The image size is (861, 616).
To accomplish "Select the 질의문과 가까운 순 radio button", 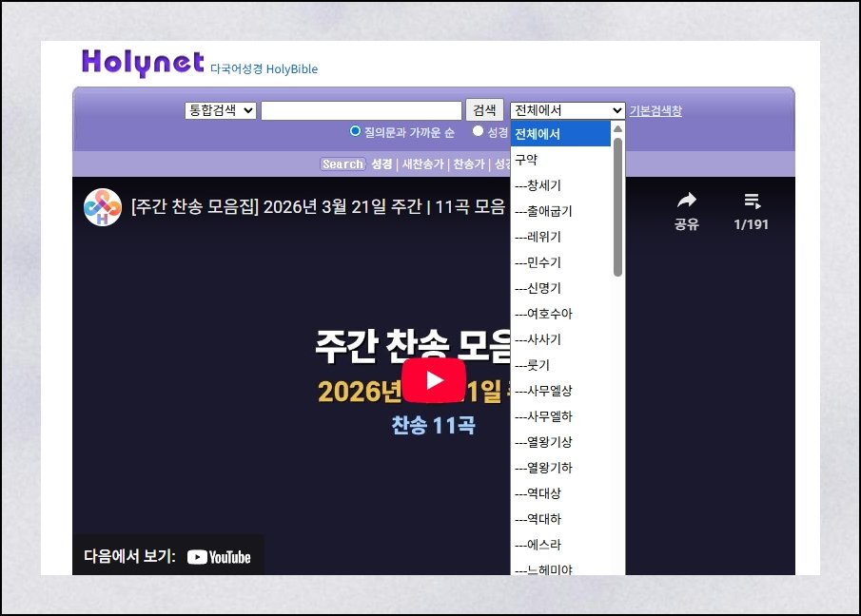I will pyautogui.click(x=355, y=131).
